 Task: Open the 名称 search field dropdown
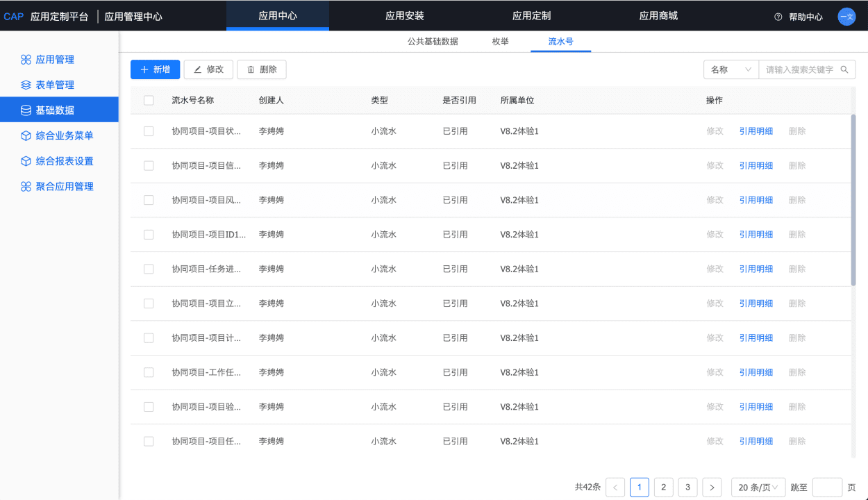point(731,69)
